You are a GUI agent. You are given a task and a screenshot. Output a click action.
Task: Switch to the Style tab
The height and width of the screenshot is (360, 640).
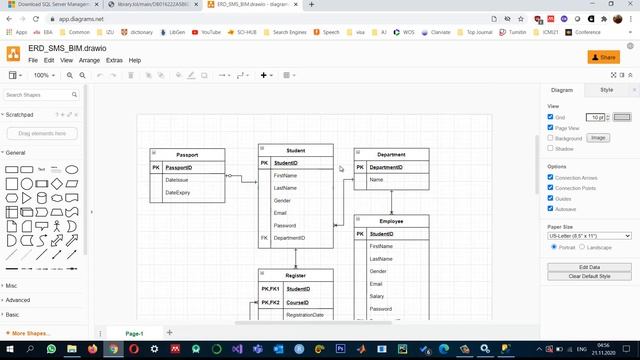coord(607,90)
